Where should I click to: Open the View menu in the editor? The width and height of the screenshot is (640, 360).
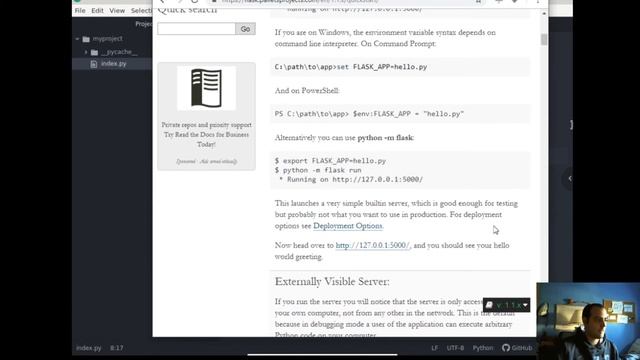click(x=117, y=11)
